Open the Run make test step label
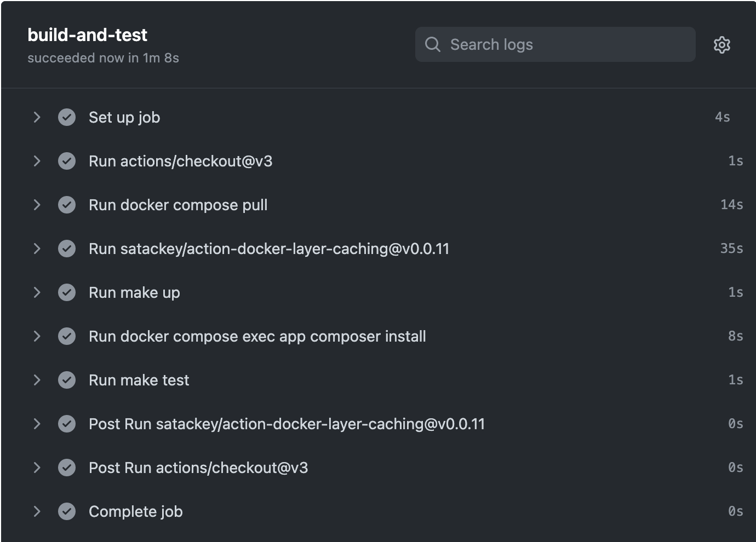756x542 pixels. coord(139,380)
